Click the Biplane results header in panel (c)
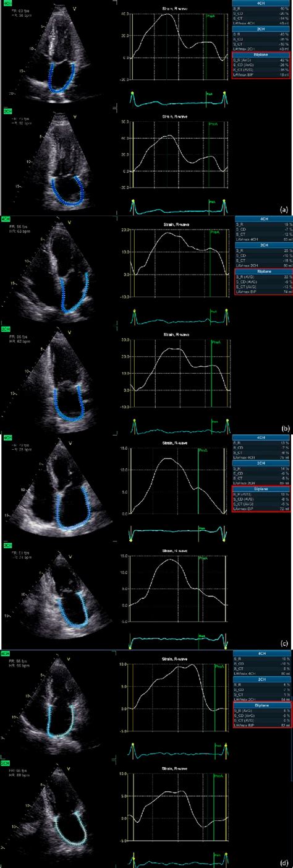293x868 pixels. pos(262,488)
